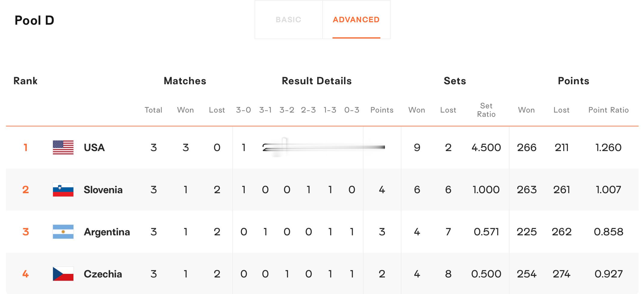Click the Czechia flag icon

pyautogui.click(x=63, y=274)
